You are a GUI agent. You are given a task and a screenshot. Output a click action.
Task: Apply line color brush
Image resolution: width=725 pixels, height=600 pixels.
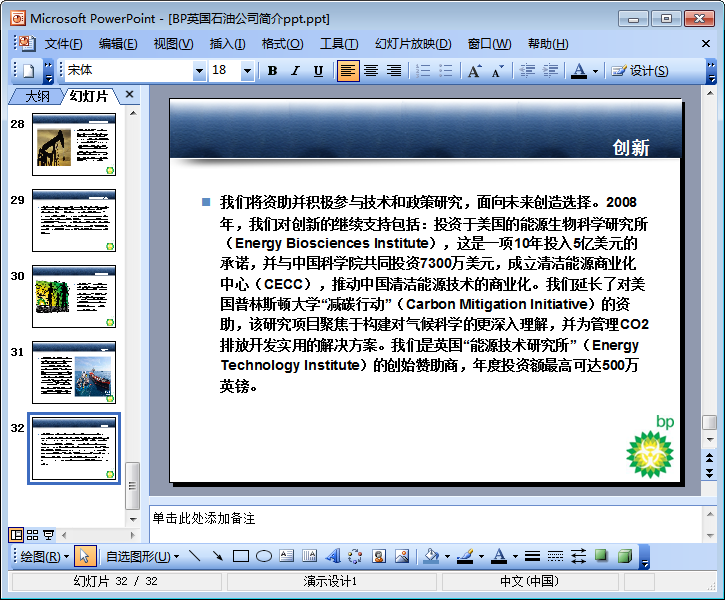click(465, 556)
